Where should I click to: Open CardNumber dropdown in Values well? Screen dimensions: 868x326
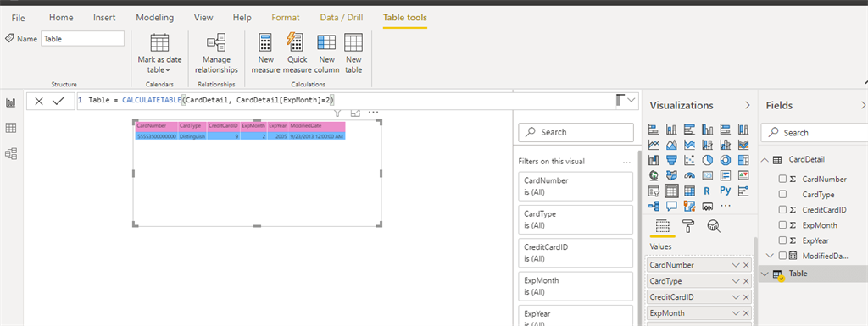click(x=736, y=265)
